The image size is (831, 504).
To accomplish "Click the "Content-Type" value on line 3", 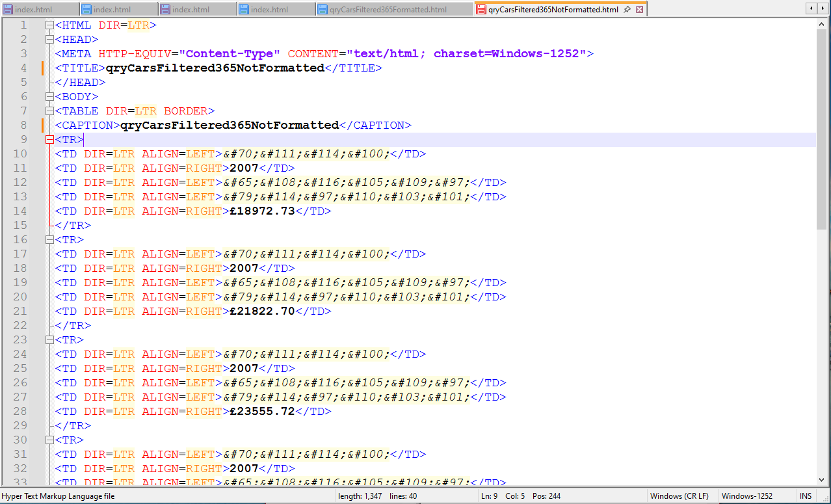I will click(x=230, y=53).
